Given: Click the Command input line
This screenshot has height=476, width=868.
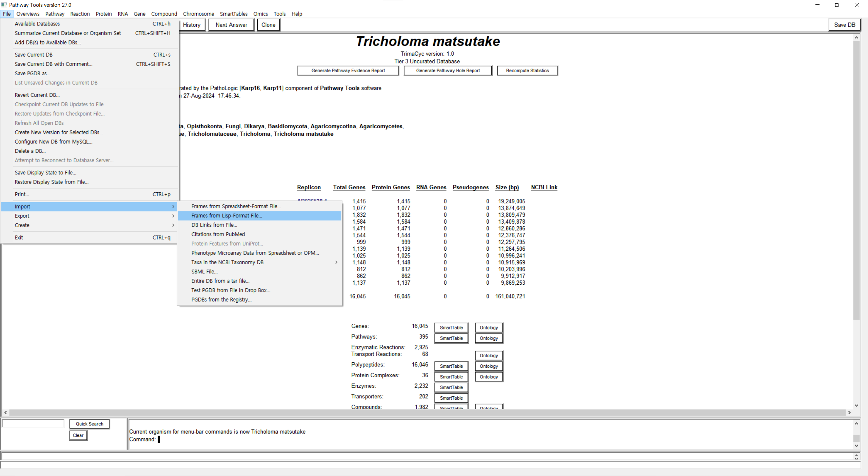Looking at the screenshot, I should click(491, 439).
